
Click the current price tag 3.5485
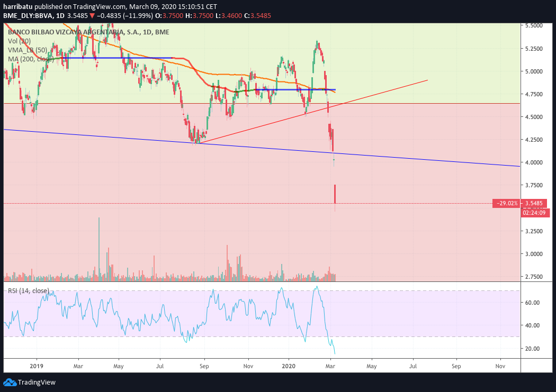coord(534,203)
